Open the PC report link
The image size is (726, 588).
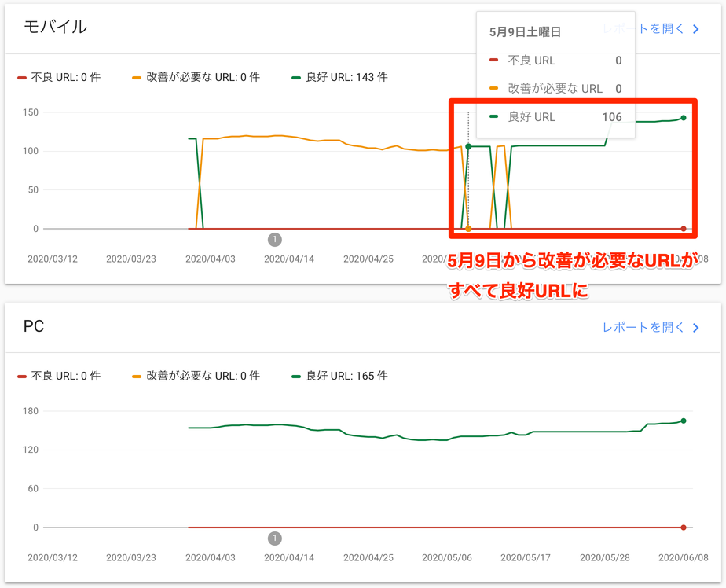[x=651, y=328]
